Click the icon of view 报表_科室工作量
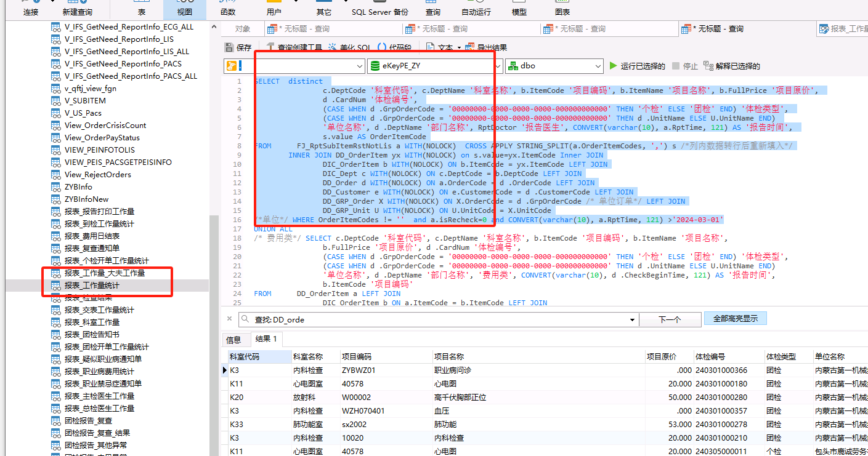Image resolution: width=868 pixels, height=456 pixels. click(x=56, y=322)
